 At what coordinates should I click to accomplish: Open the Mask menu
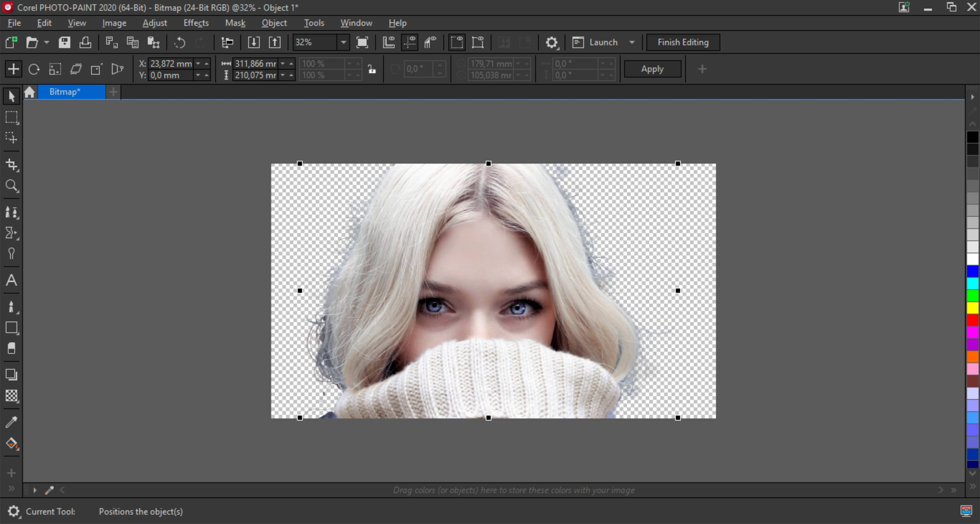[x=234, y=23]
